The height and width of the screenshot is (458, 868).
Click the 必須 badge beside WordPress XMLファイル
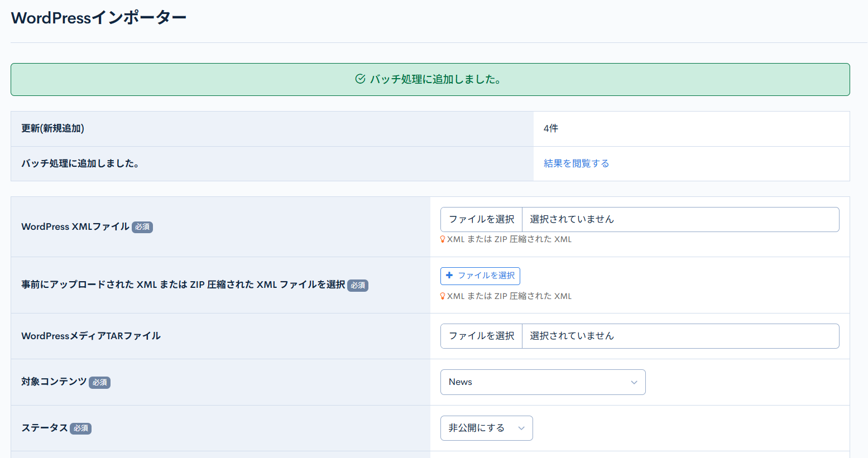pyautogui.click(x=142, y=227)
